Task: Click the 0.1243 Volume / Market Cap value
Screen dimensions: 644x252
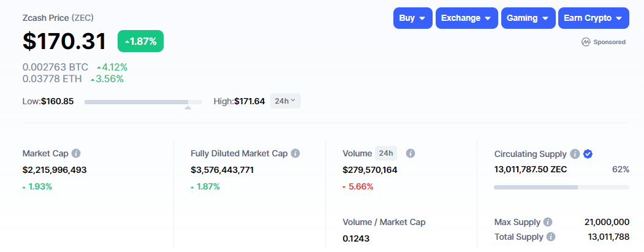Action: [356, 239]
